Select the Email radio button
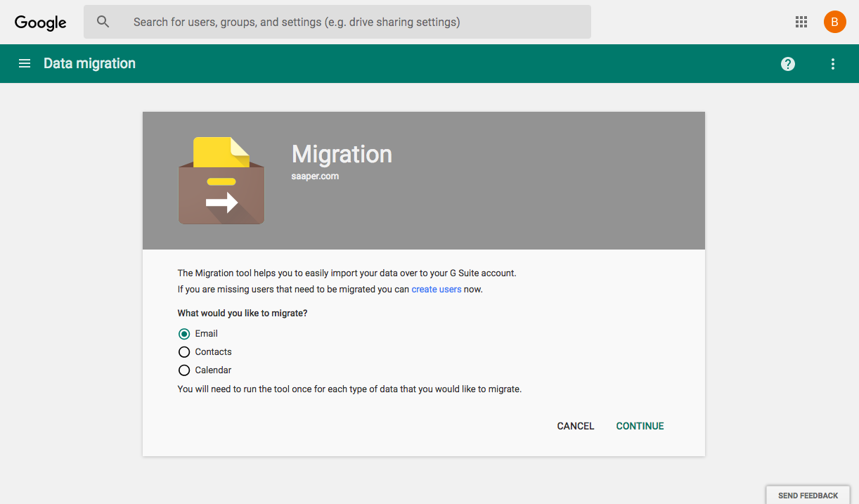859x504 pixels. click(x=184, y=334)
